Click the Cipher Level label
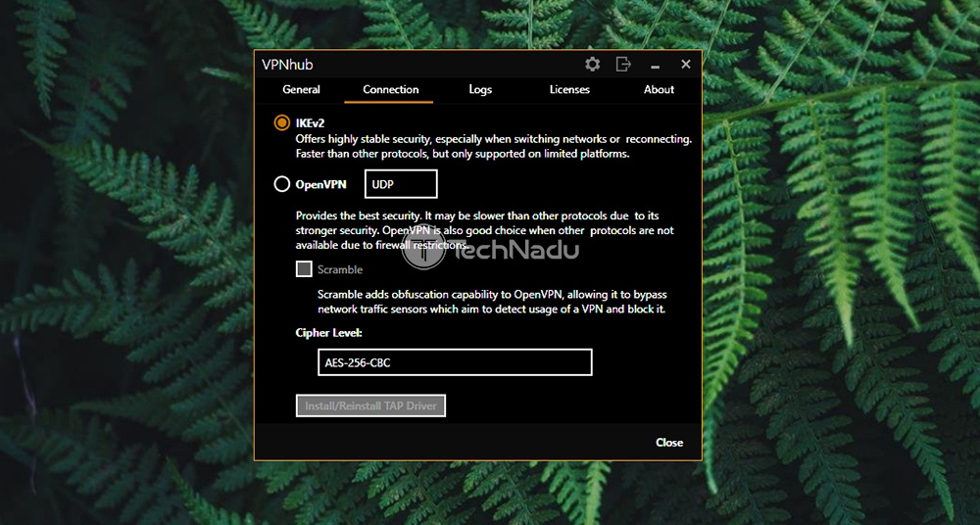 [x=328, y=333]
